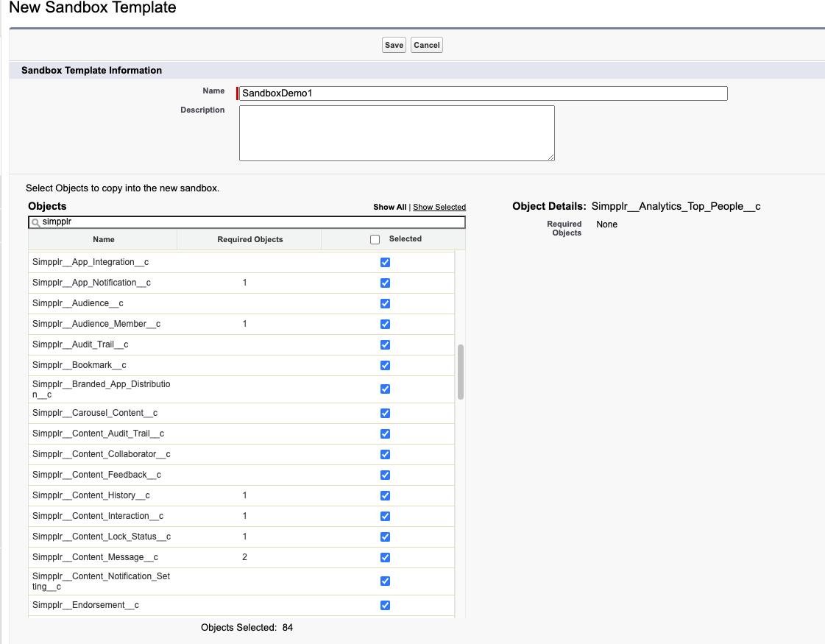Screen dimensions: 825x644
Task: Click Show Selected to filter selected objects
Action: (439, 207)
